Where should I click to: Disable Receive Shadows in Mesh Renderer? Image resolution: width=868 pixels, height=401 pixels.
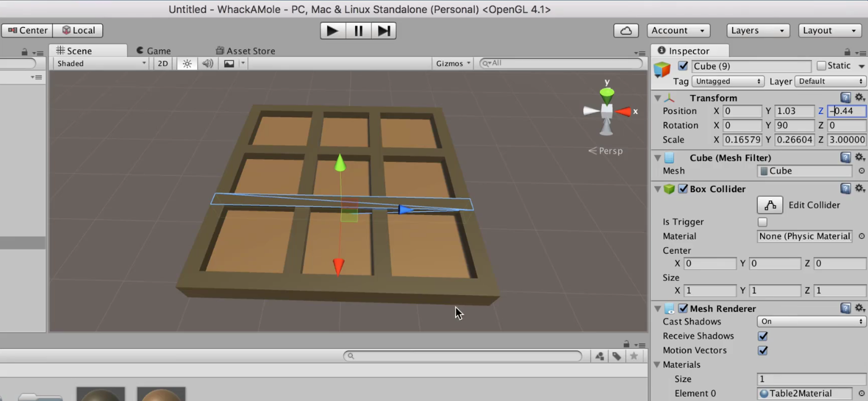pyautogui.click(x=763, y=336)
